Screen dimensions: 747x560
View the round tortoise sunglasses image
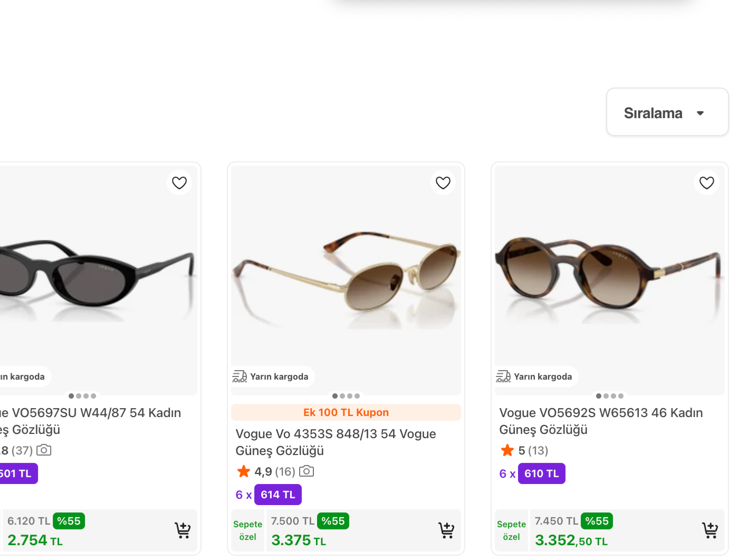coord(610,279)
